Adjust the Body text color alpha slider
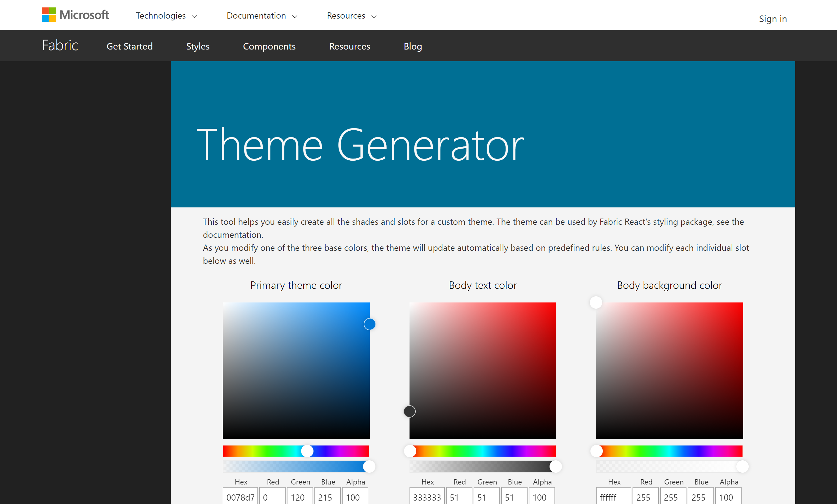 tap(556, 466)
